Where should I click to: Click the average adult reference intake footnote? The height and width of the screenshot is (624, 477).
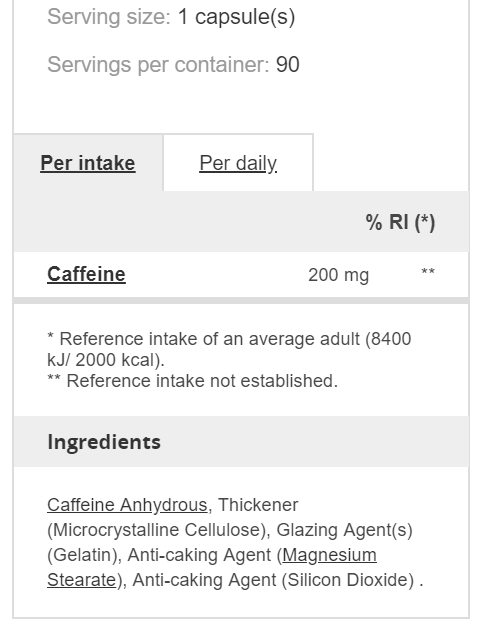pyautogui.click(x=229, y=349)
